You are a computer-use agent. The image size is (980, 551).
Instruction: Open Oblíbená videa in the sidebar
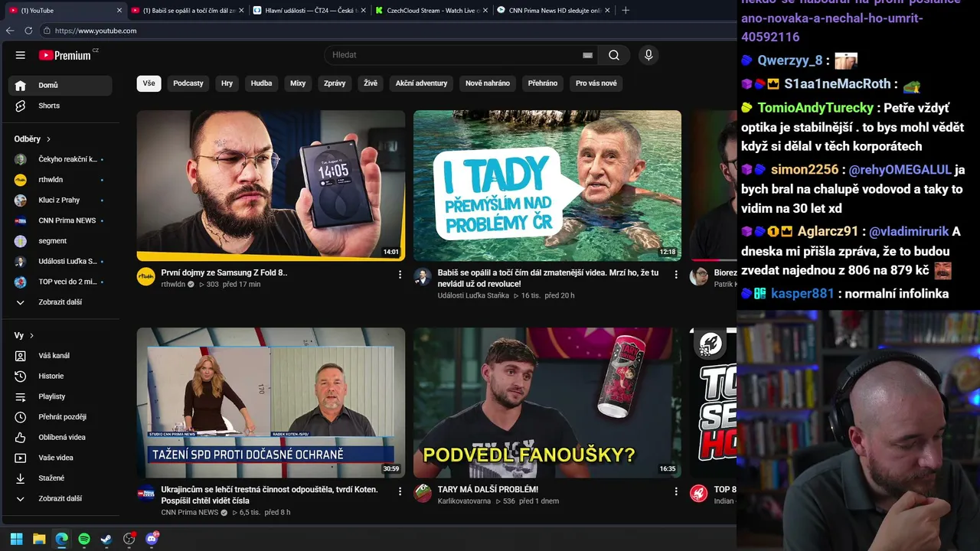tap(60, 438)
